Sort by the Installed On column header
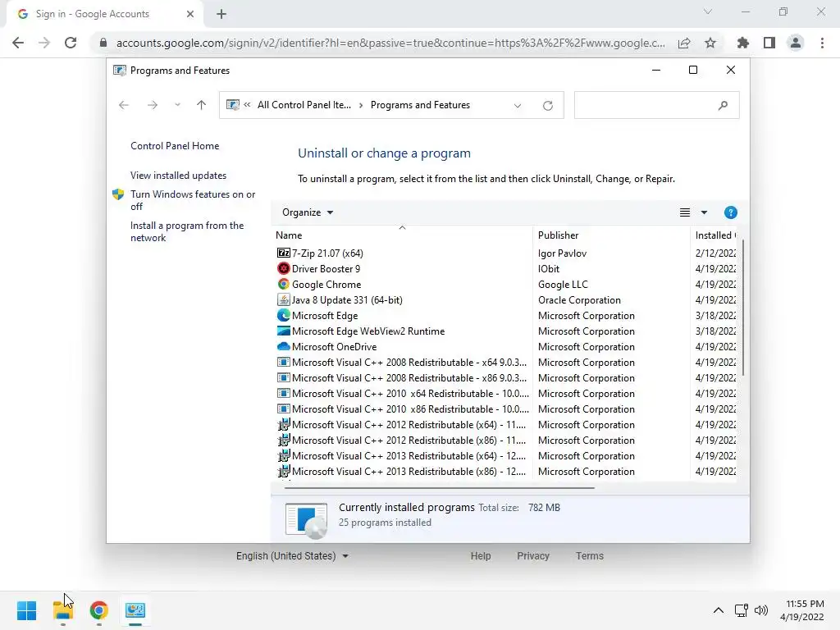Viewport: 840px width, 630px height. click(714, 235)
